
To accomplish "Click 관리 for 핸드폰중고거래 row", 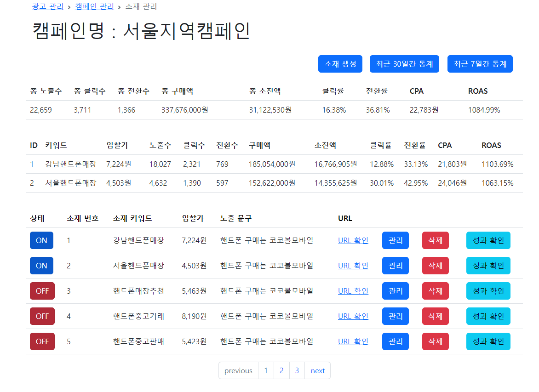I will pos(396,316).
